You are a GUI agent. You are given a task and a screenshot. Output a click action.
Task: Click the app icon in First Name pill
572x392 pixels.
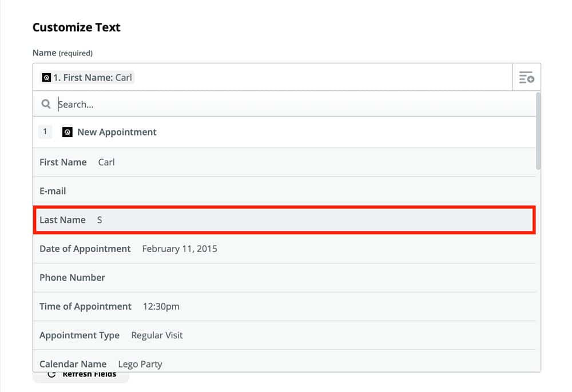click(x=46, y=78)
